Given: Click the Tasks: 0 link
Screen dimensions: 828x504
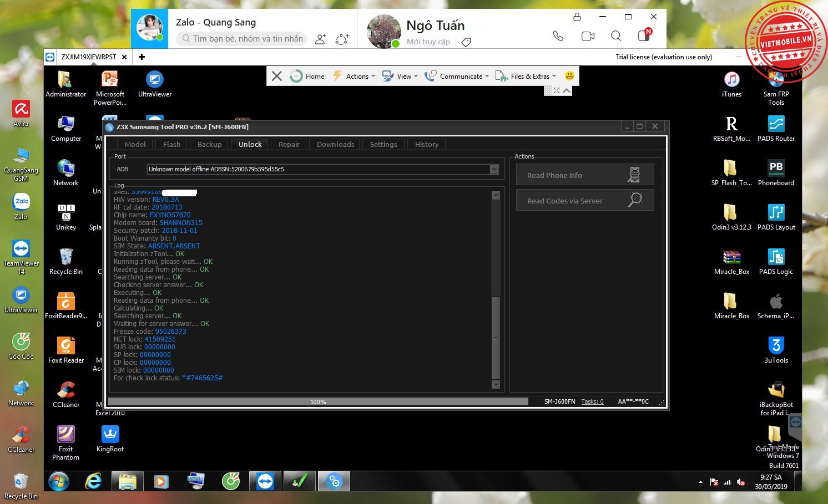Looking at the screenshot, I should point(592,401).
